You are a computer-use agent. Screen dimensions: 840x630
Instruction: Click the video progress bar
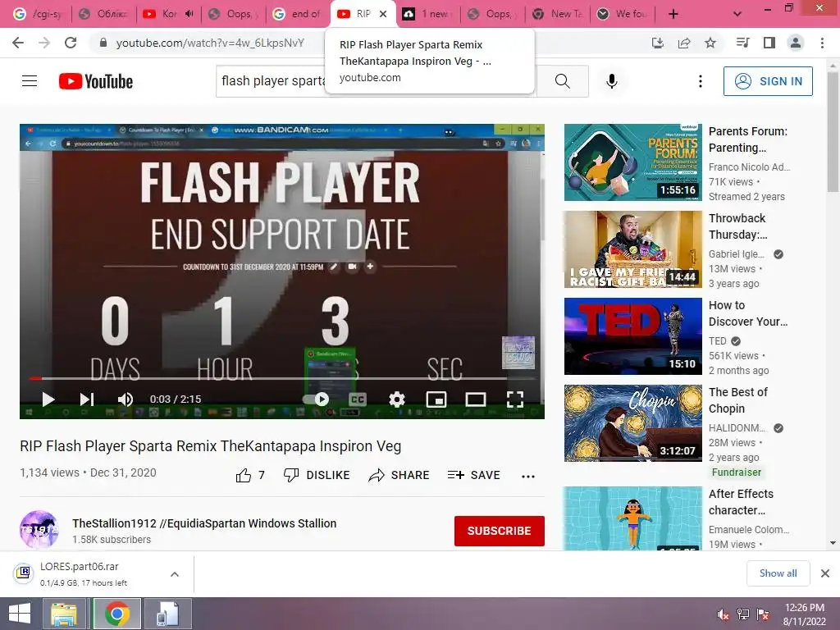pyautogui.click(x=282, y=378)
